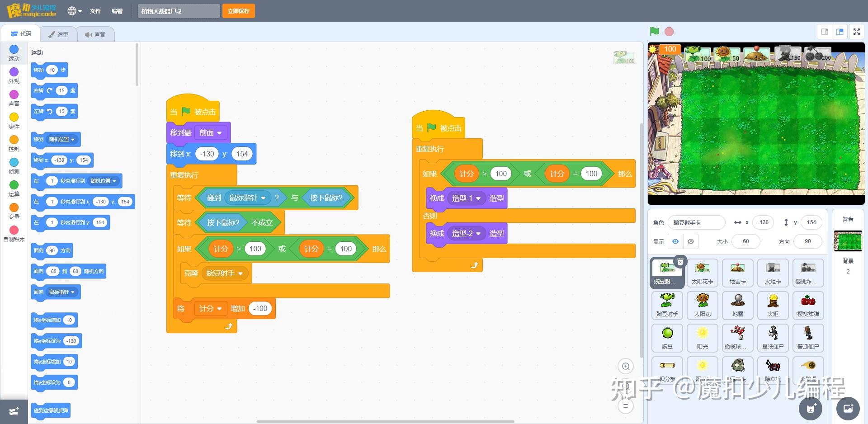
Task: Click the add sprite cat button
Action: (x=811, y=409)
